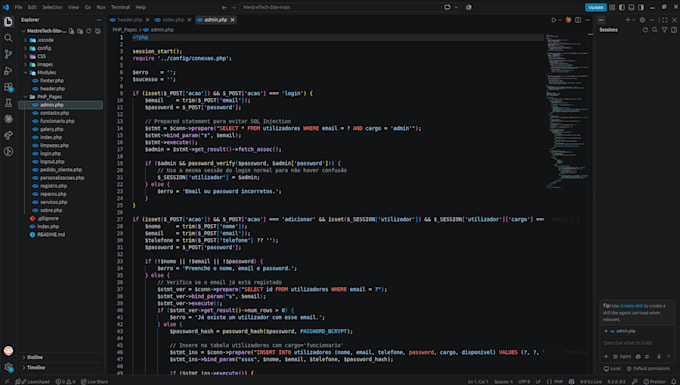Close the admin.php tab

[232, 20]
